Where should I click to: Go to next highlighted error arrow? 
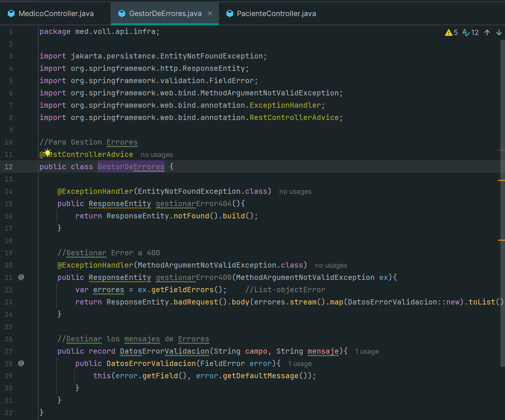pos(499,32)
